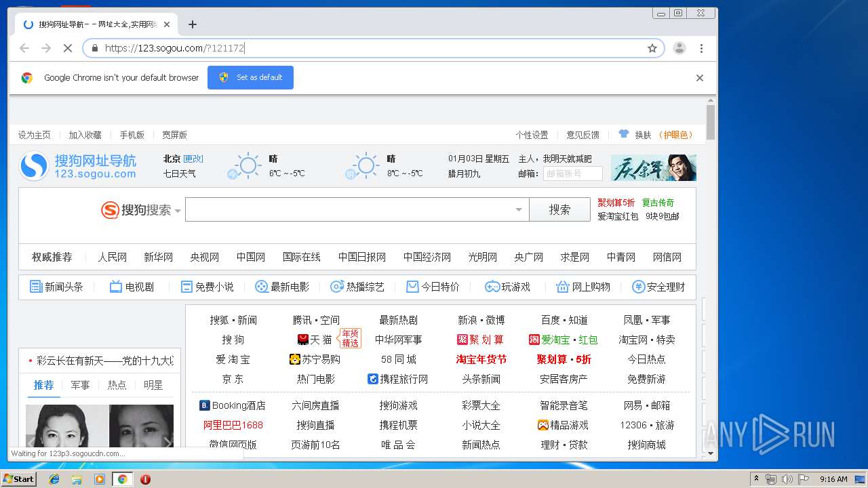Show hidden tray icons arrow

(756, 479)
